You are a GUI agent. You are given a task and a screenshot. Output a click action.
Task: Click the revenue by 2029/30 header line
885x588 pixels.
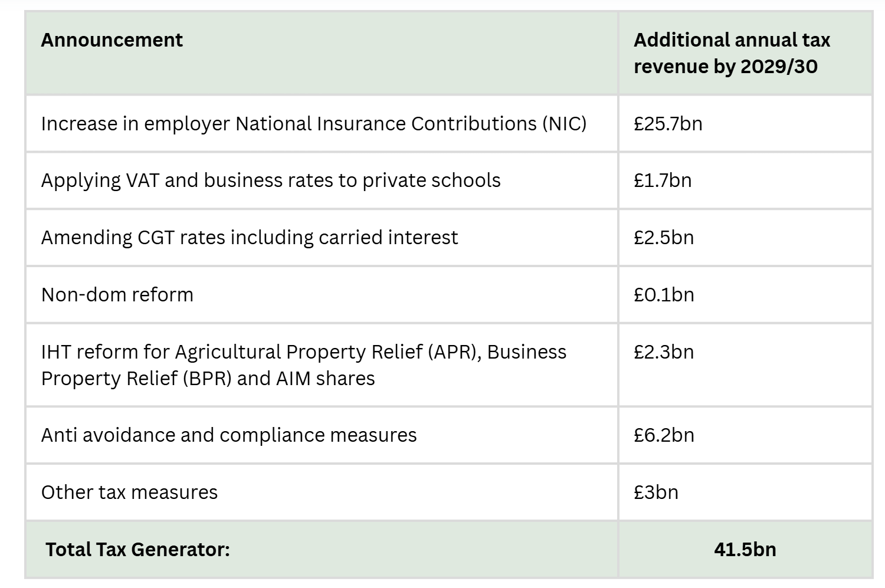pos(726,67)
